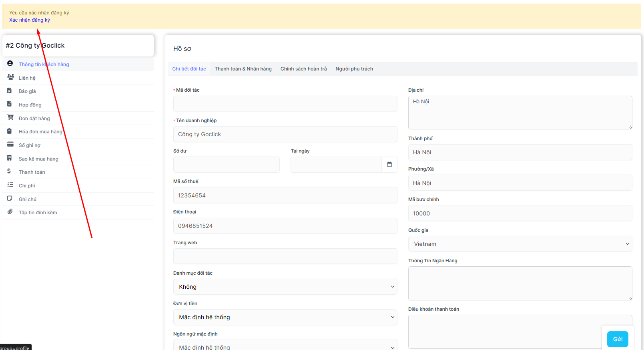Screen dimensions: 644x350
Task: Go to Sao kê mua hàng section
Action: coord(38,159)
